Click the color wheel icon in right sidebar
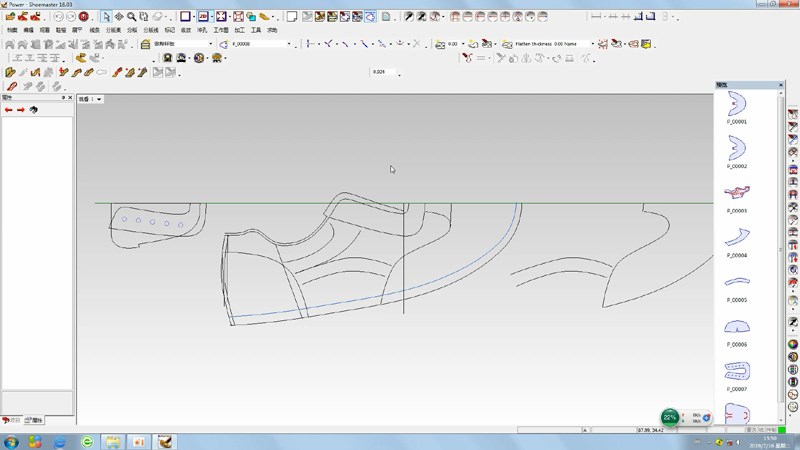 pyautogui.click(x=792, y=345)
